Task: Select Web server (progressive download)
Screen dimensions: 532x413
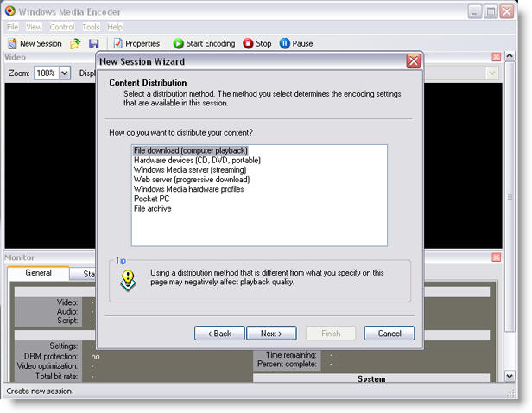Action: coord(192,180)
